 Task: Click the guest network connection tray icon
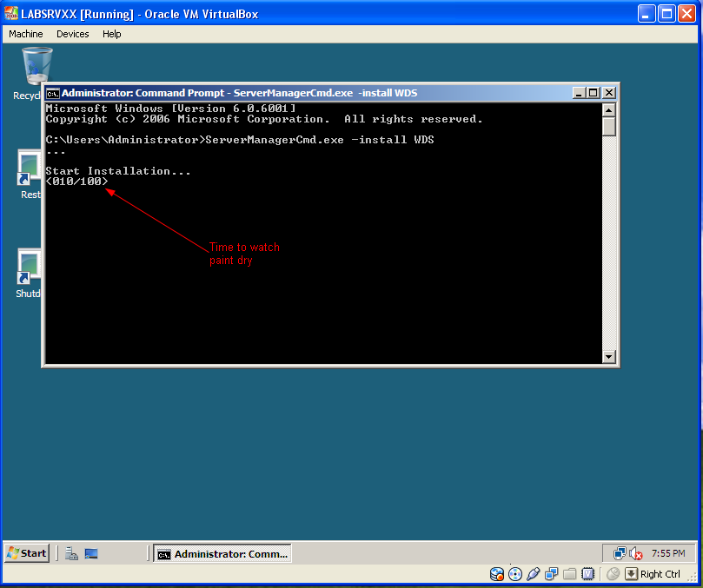click(620, 553)
